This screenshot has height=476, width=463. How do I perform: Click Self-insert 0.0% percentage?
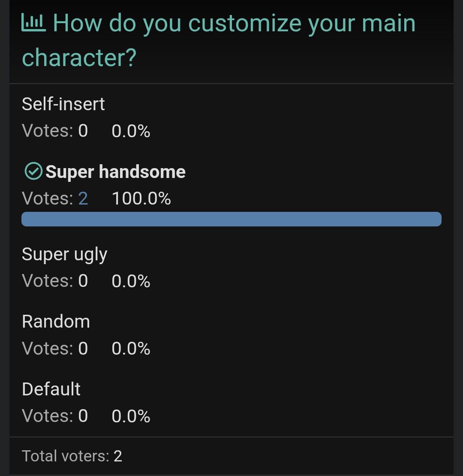pyautogui.click(x=131, y=131)
